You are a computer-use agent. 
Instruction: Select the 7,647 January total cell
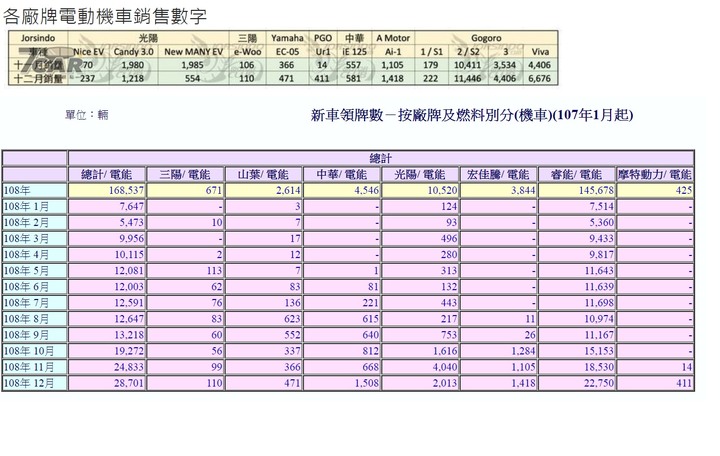[107, 206]
